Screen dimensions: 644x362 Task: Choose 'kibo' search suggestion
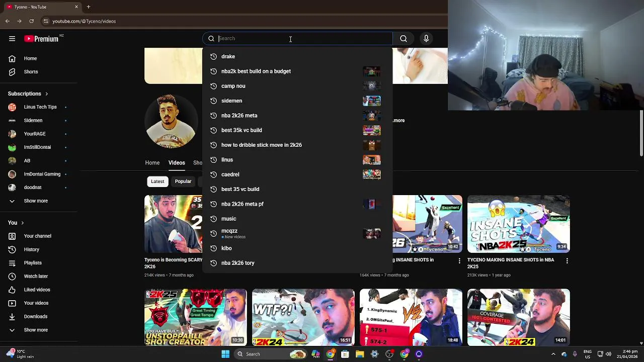[297, 248]
